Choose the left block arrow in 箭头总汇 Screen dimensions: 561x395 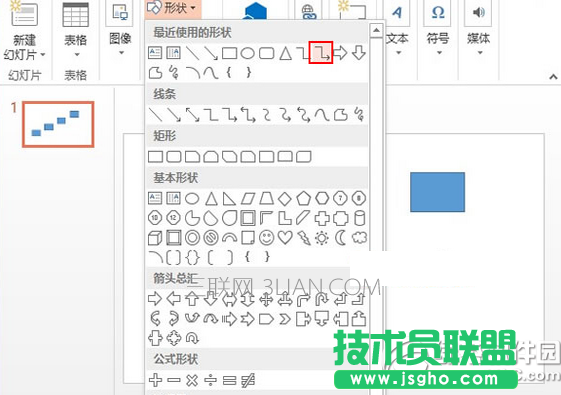click(174, 298)
